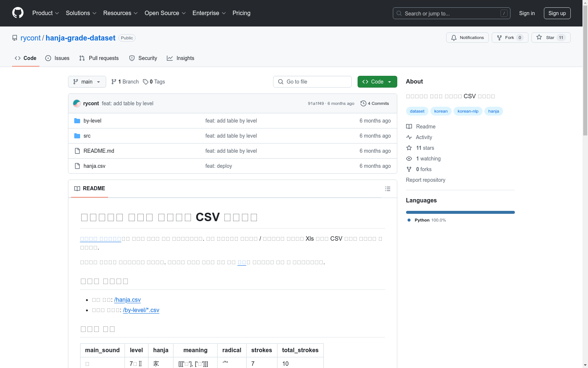Open the Activity link in About
Viewport: 588px width, 368px height.
419,137
